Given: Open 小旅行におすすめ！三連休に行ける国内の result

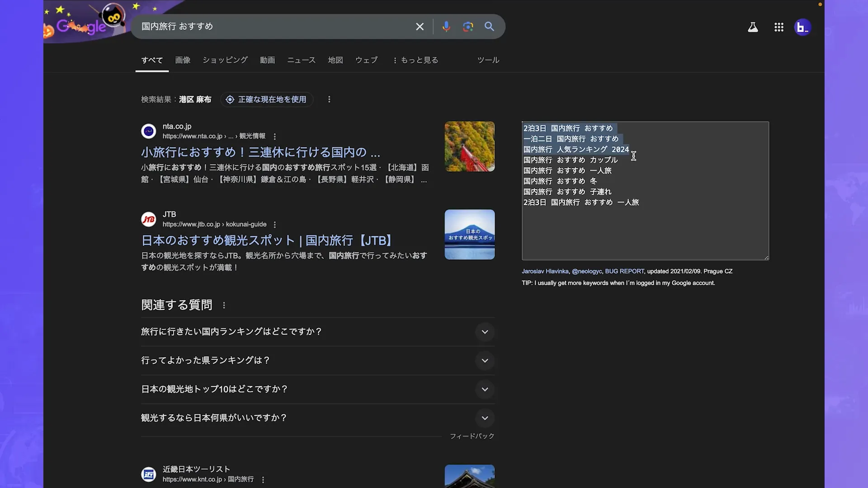Looking at the screenshot, I should [260, 152].
